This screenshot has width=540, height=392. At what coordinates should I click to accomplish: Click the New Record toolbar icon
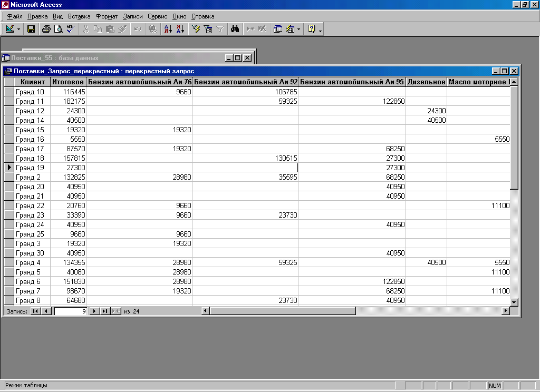click(250, 29)
